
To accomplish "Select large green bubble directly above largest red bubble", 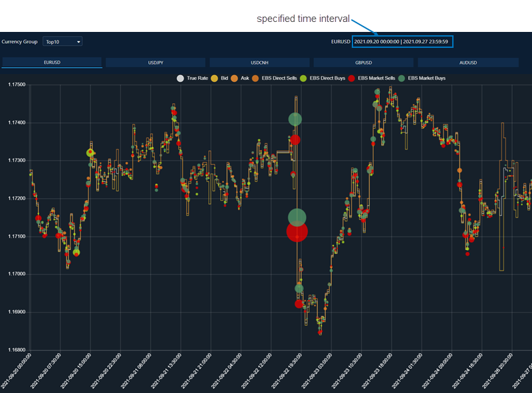I will [297, 217].
